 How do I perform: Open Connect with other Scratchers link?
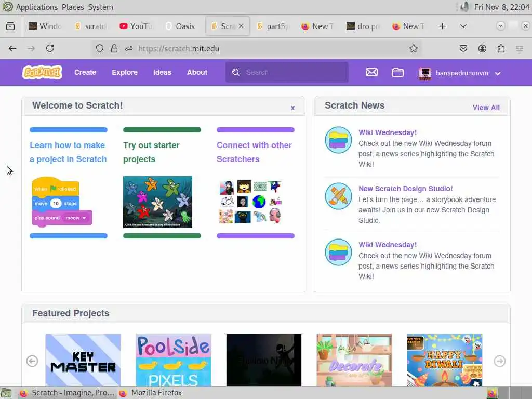click(254, 152)
